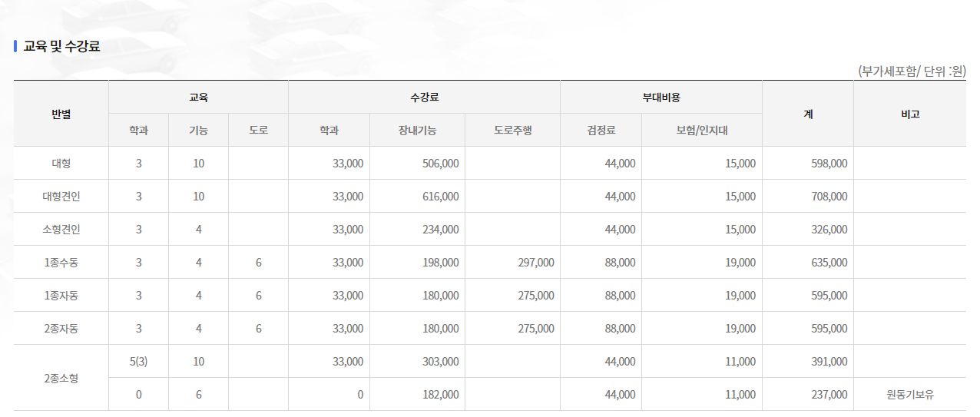Click the 기능 sub-header under 교육
This screenshot has width=980, height=417.
pyautogui.click(x=198, y=131)
